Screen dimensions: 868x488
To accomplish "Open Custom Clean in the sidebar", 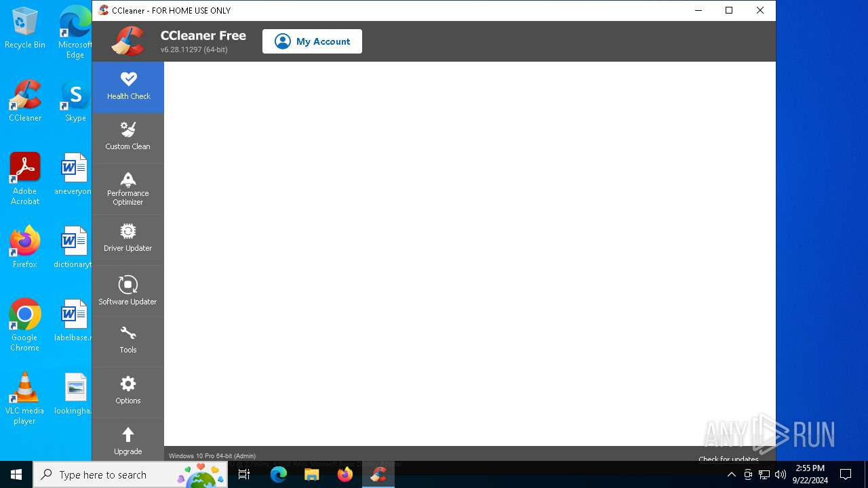I will (x=128, y=138).
